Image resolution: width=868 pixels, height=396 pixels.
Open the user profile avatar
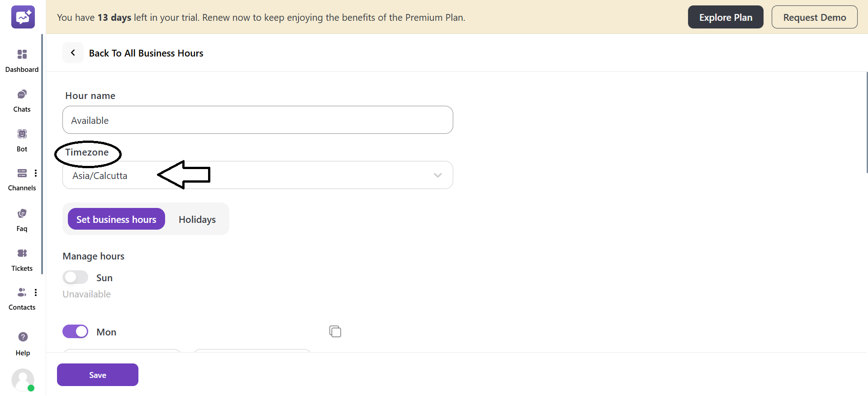23,380
